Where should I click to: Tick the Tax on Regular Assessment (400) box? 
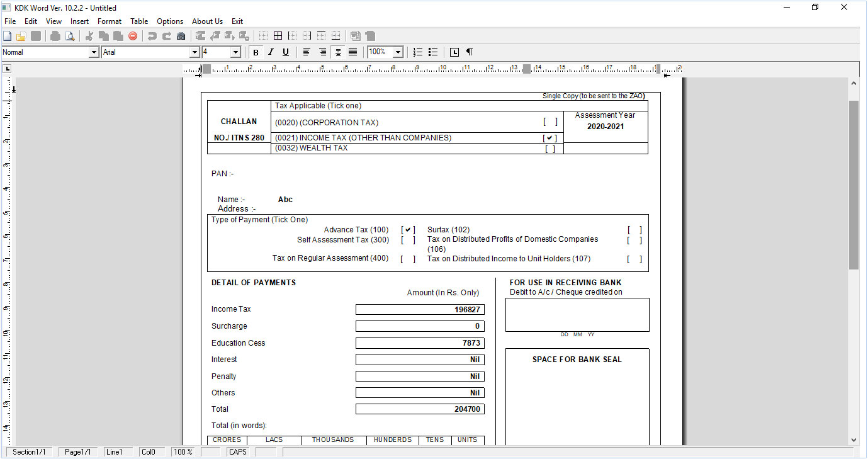(x=408, y=259)
